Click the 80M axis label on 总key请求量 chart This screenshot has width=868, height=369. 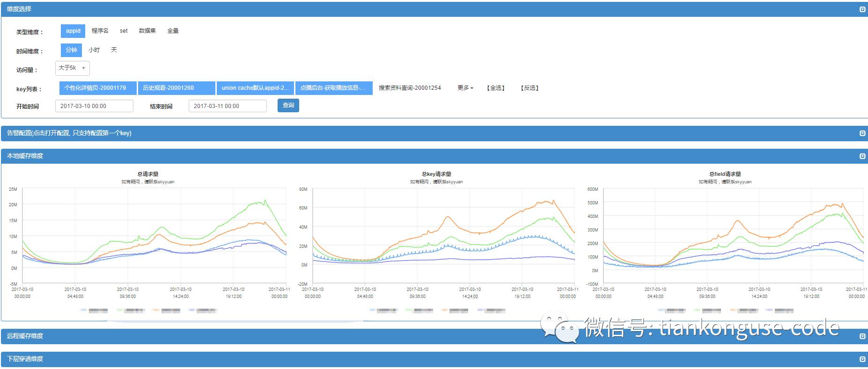click(303, 189)
